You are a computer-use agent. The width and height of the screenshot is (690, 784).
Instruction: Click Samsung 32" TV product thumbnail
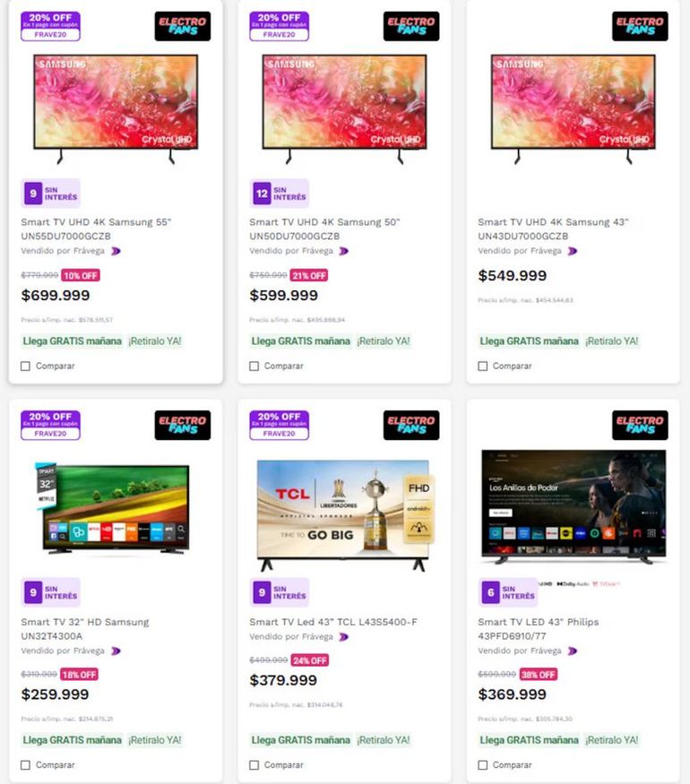point(113,509)
